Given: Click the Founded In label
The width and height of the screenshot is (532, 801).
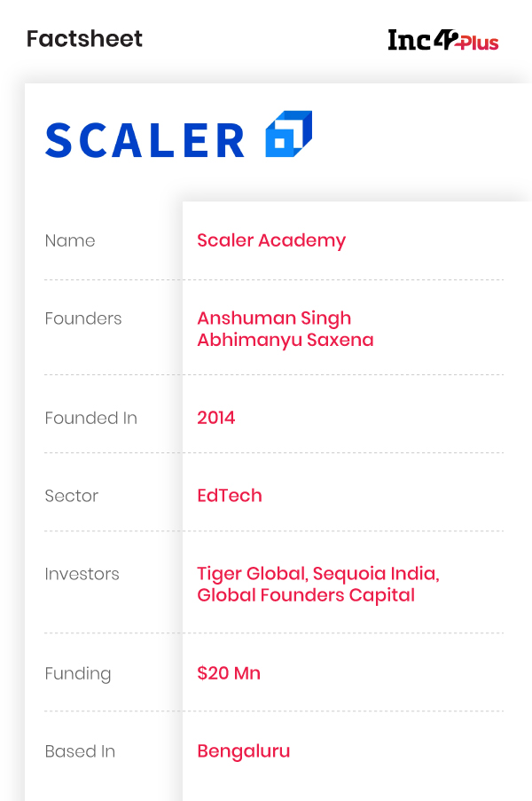Looking at the screenshot, I should (91, 418).
